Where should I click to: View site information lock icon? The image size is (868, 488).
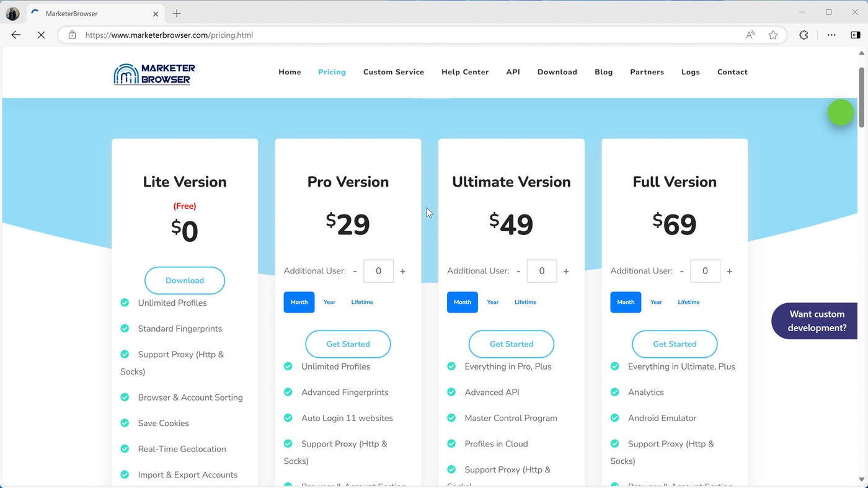(x=72, y=35)
